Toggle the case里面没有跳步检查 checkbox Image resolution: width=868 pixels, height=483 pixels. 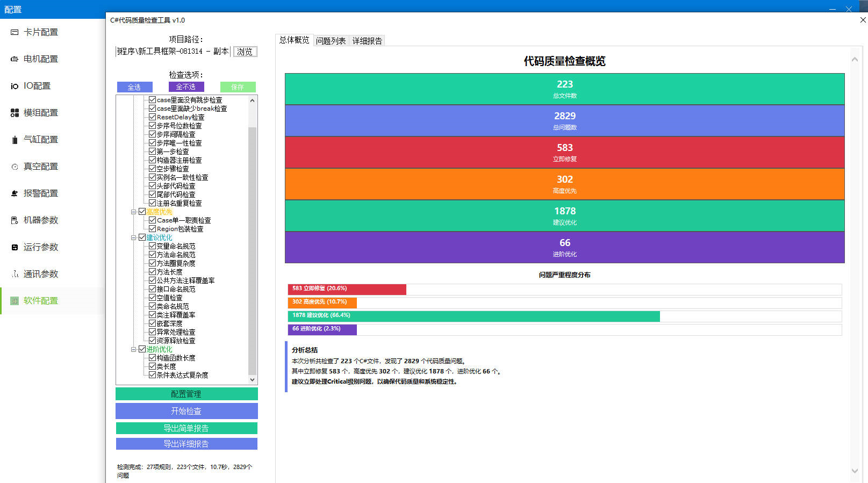point(152,100)
